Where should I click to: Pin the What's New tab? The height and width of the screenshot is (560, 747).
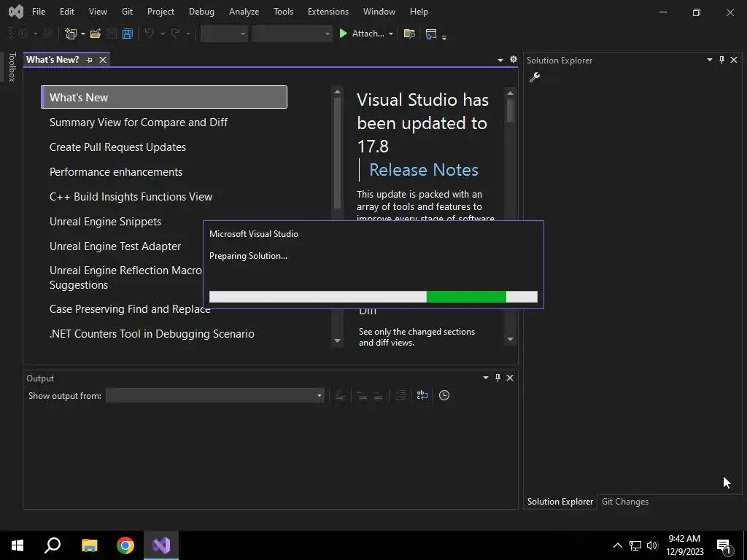(x=89, y=60)
